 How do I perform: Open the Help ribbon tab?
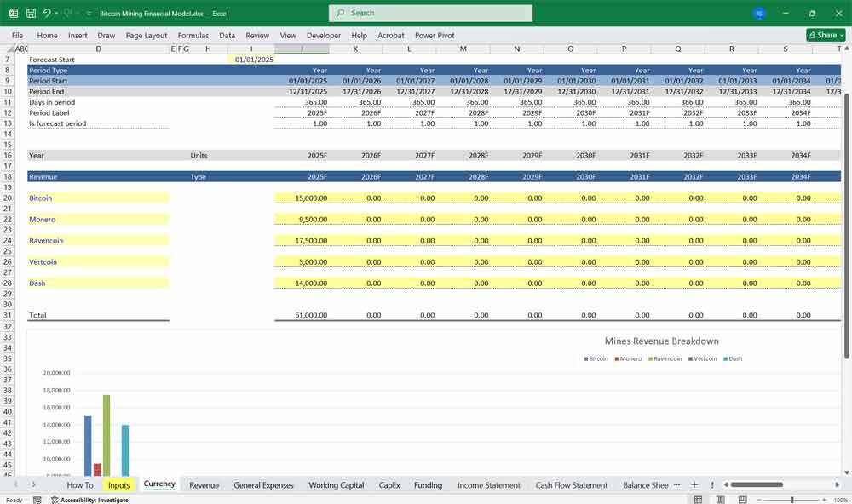(x=359, y=35)
